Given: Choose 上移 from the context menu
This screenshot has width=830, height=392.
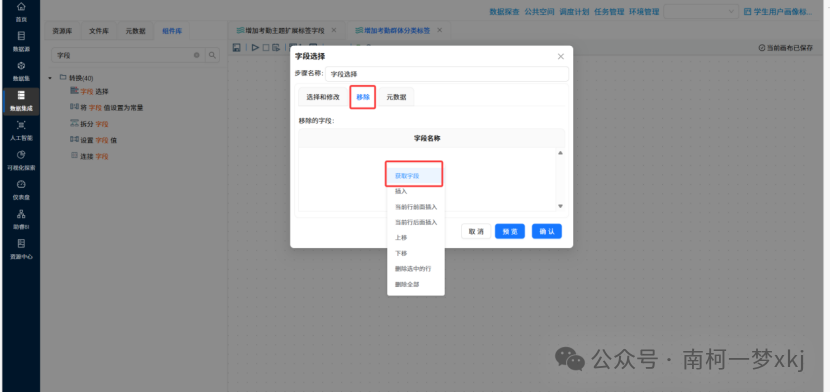Looking at the screenshot, I should 416,238.
